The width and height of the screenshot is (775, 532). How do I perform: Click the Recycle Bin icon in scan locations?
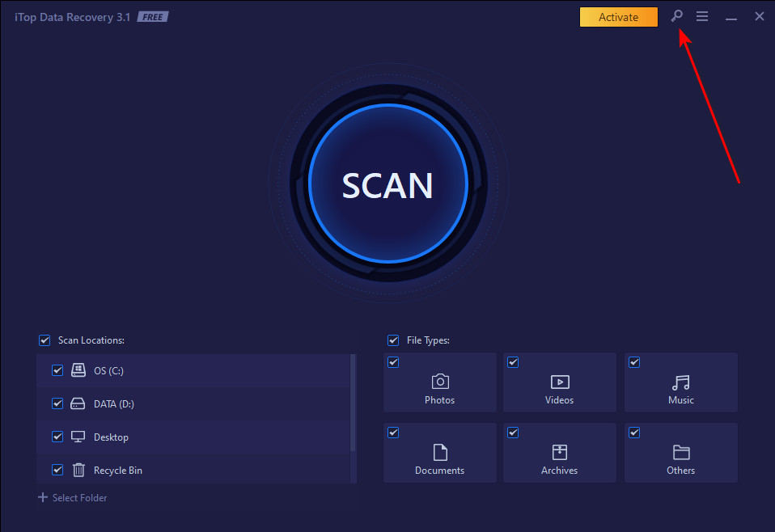[78, 470]
